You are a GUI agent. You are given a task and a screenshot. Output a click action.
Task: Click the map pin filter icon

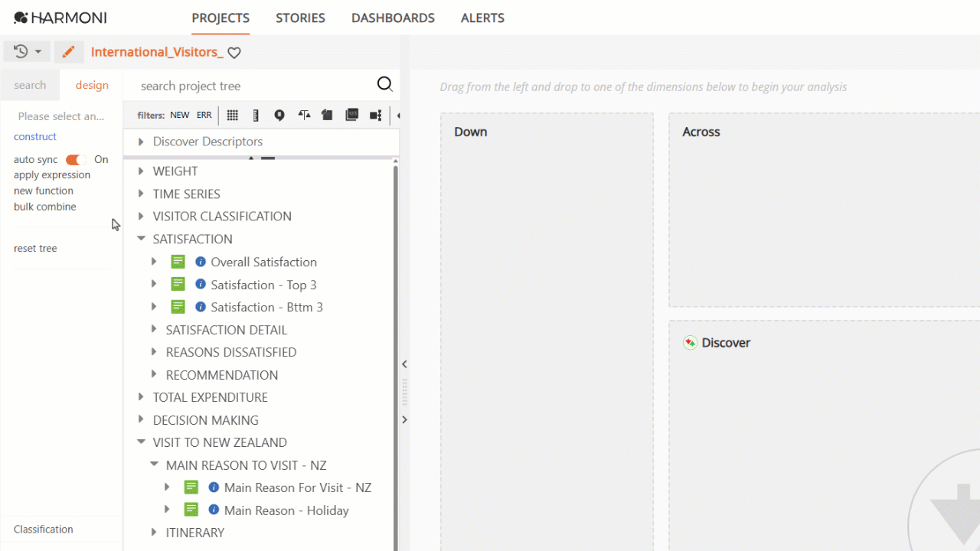tap(279, 116)
